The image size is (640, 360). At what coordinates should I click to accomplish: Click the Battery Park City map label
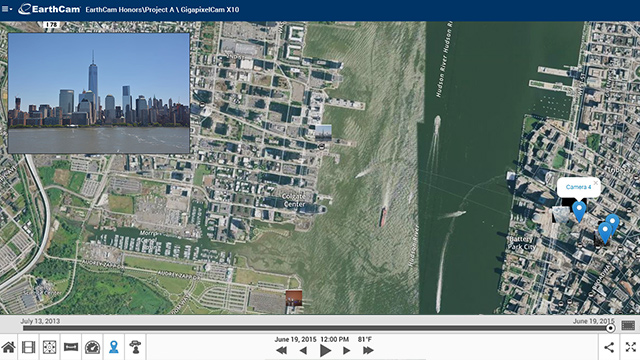tap(522, 243)
